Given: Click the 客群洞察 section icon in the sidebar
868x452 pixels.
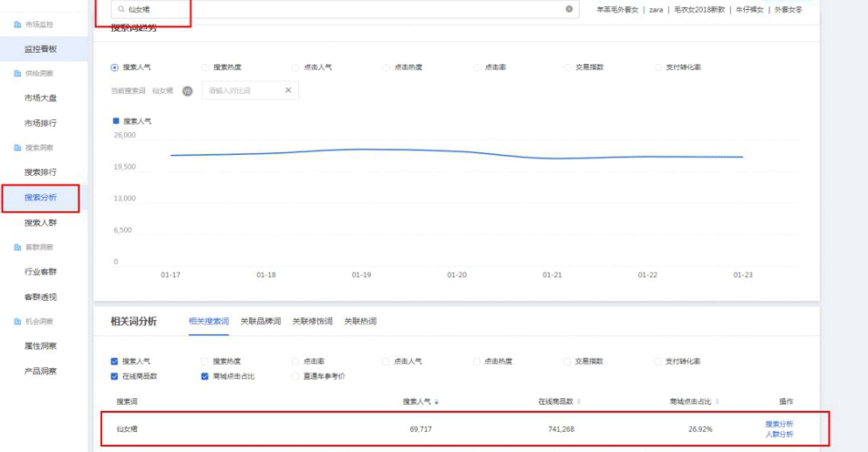Looking at the screenshot, I should click(x=17, y=247).
